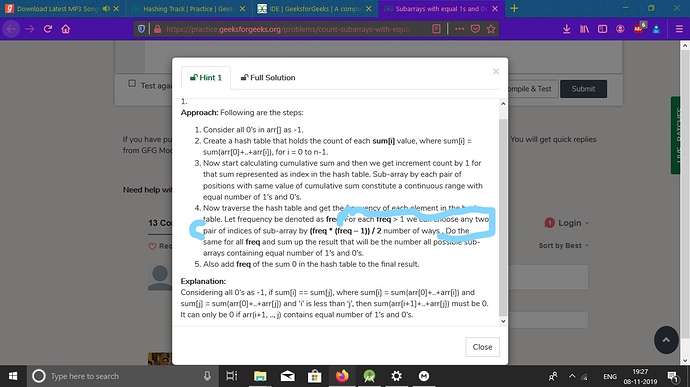This screenshot has width=690, height=387.
Task: Click hint dialog scrollbar up arrow
Action: point(503,103)
